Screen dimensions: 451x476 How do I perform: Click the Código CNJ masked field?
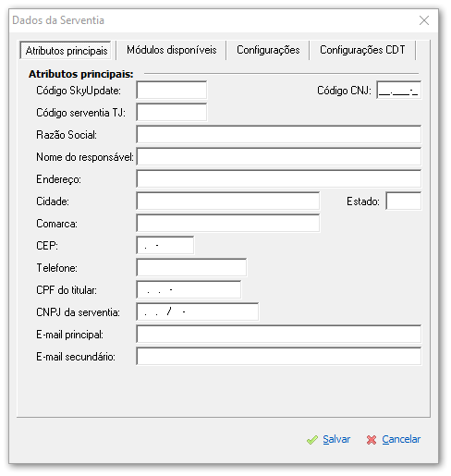(398, 90)
